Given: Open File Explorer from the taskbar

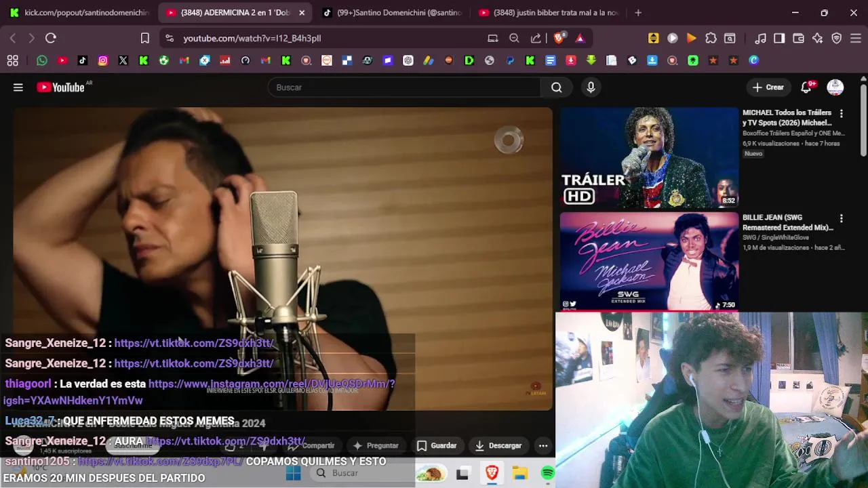Looking at the screenshot, I should (519, 473).
